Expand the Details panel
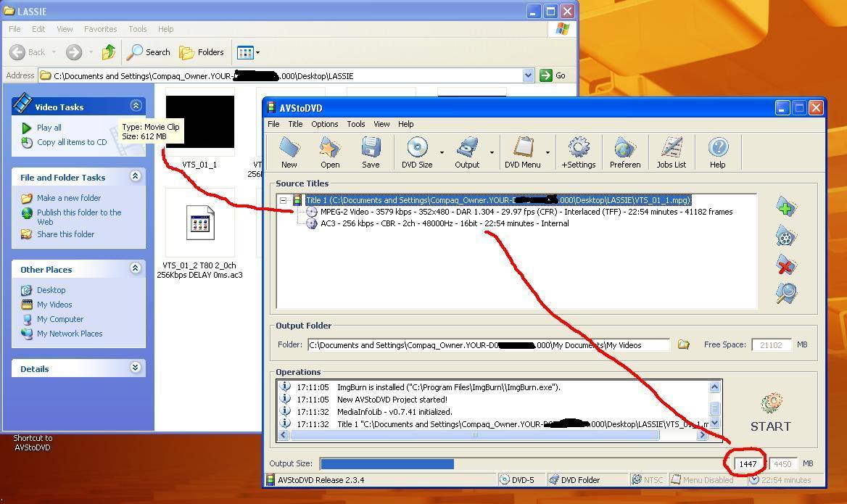 136,368
